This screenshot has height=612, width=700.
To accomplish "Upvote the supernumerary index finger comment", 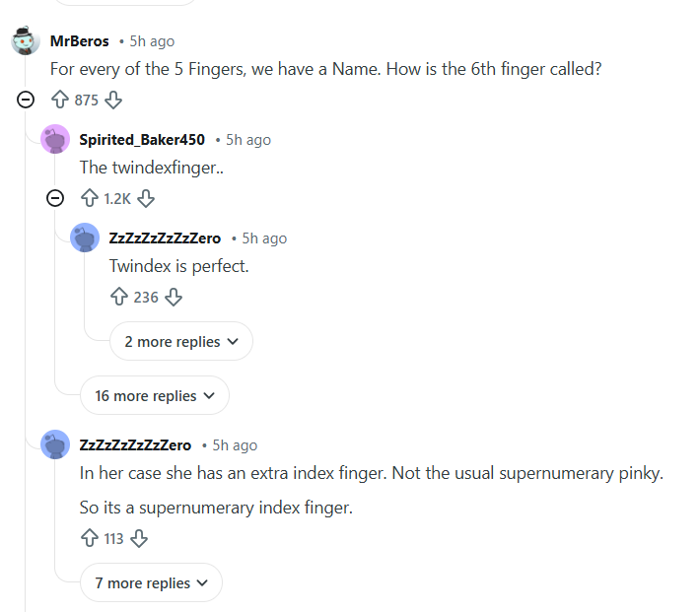I will (90, 538).
